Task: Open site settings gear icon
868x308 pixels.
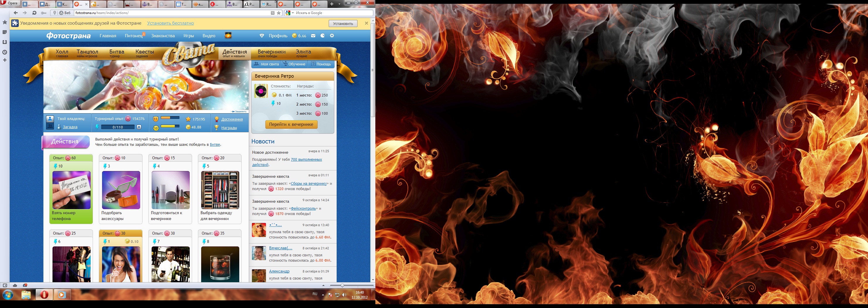Action: (x=332, y=36)
